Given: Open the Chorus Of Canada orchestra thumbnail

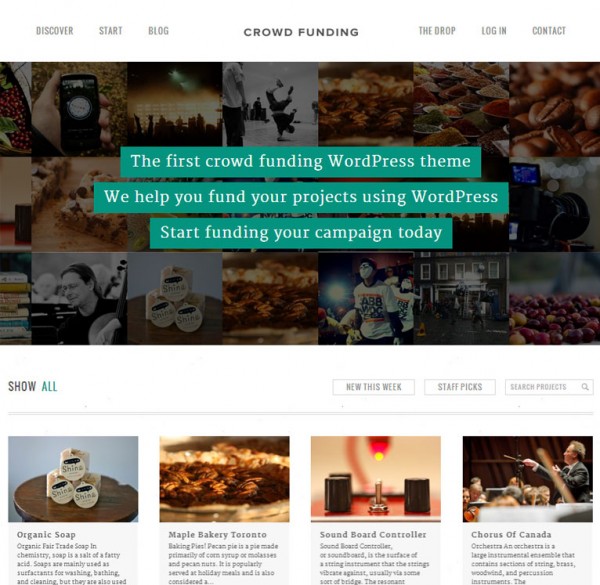Looking at the screenshot, I should (x=528, y=479).
